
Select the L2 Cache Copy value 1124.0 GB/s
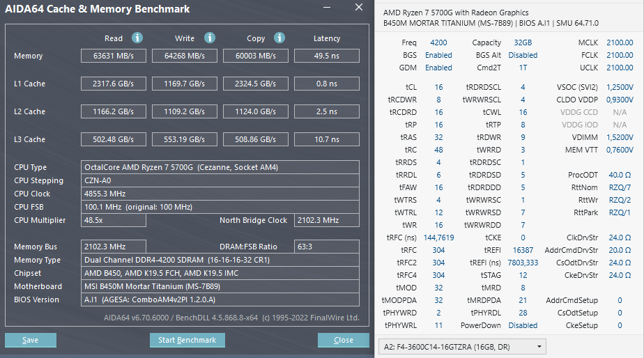click(x=256, y=111)
